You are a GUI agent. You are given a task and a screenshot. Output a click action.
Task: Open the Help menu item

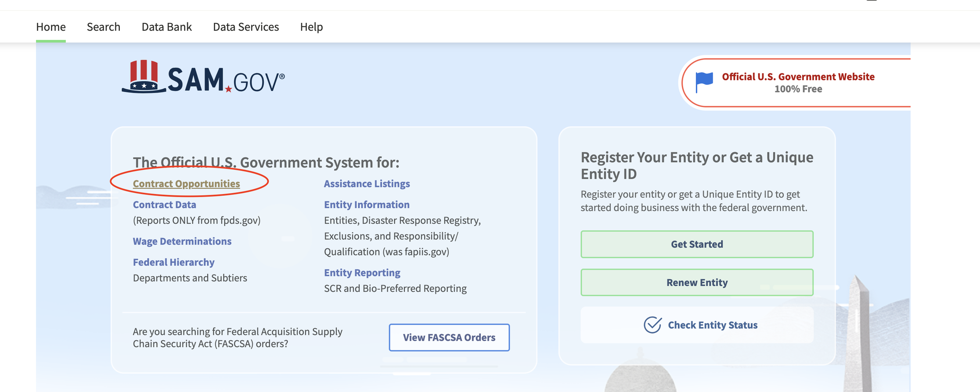click(311, 27)
